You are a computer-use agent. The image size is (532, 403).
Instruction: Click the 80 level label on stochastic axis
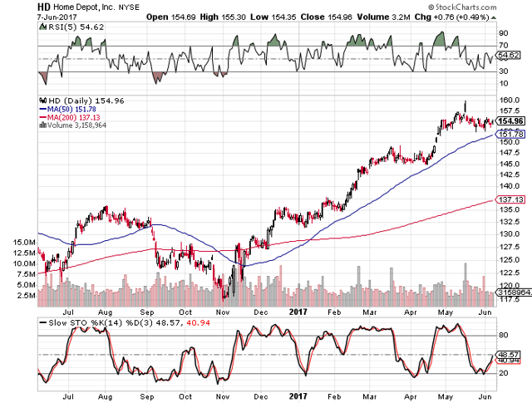coord(504,335)
